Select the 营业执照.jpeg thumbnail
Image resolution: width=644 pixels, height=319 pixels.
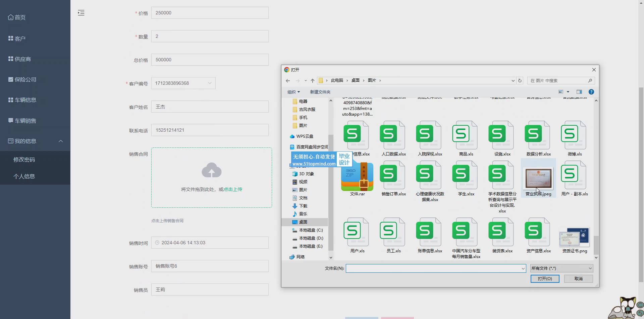[x=538, y=178]
